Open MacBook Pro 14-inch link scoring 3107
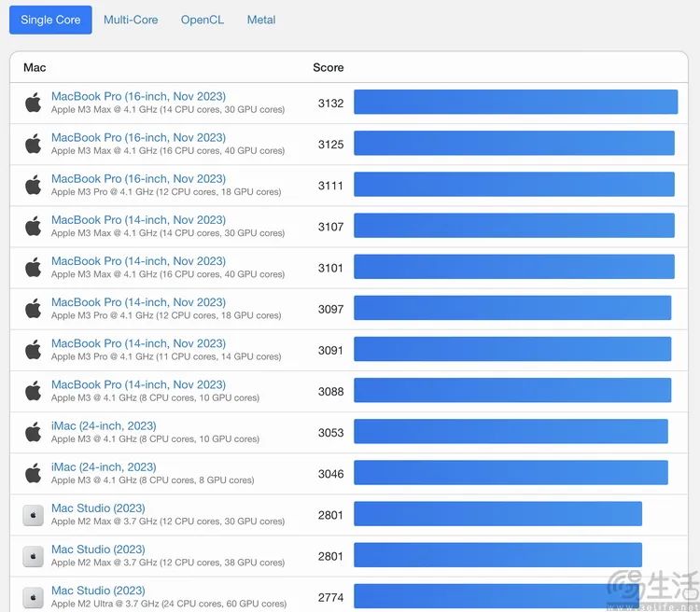The width and height of the screenshot is (700, 612). [x=138, y=220]
